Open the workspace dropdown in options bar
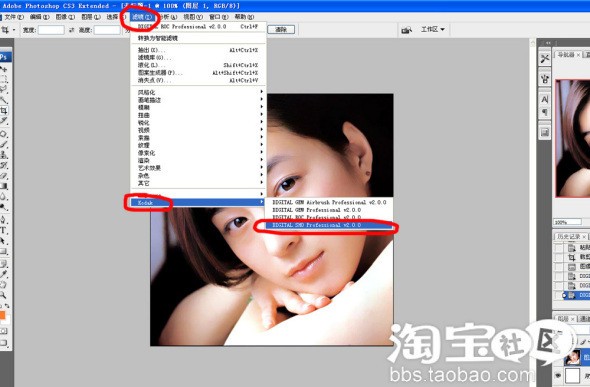 click(433, 29)
